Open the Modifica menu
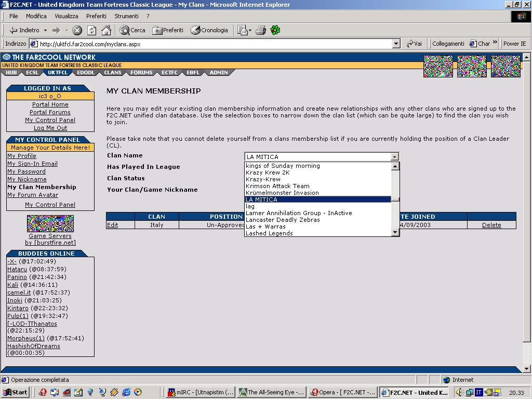The image size is (532, 399). click(x=36, y=16)
